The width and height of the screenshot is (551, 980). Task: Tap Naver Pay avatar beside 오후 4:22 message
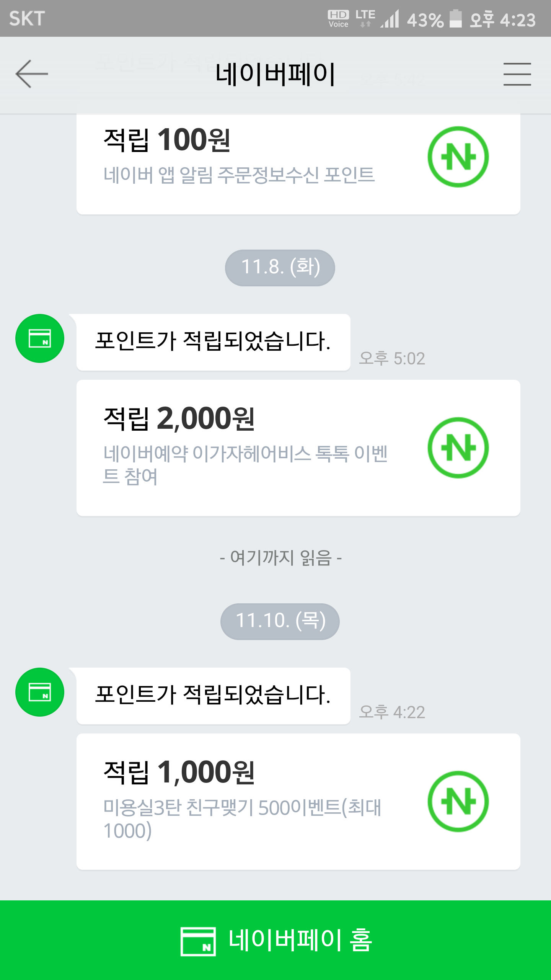[x=40, y=692]
